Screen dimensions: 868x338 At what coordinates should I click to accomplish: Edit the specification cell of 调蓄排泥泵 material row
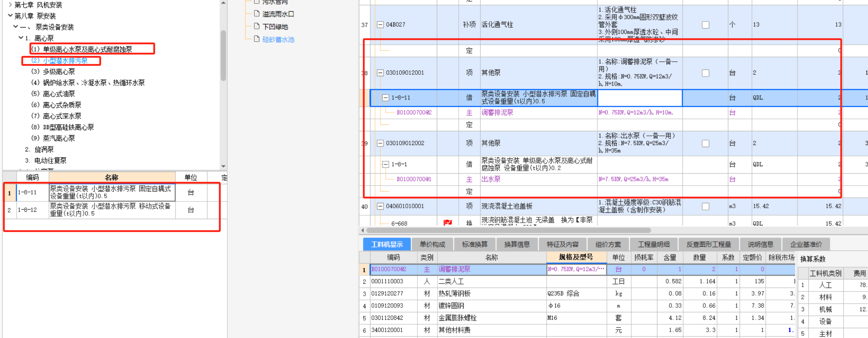(x=576, y=269)
